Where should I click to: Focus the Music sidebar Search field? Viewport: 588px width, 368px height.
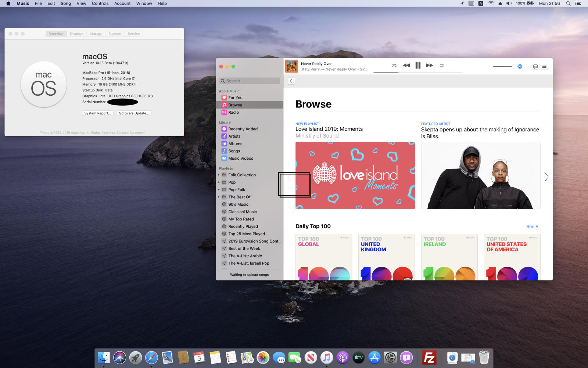pos(250,81)
